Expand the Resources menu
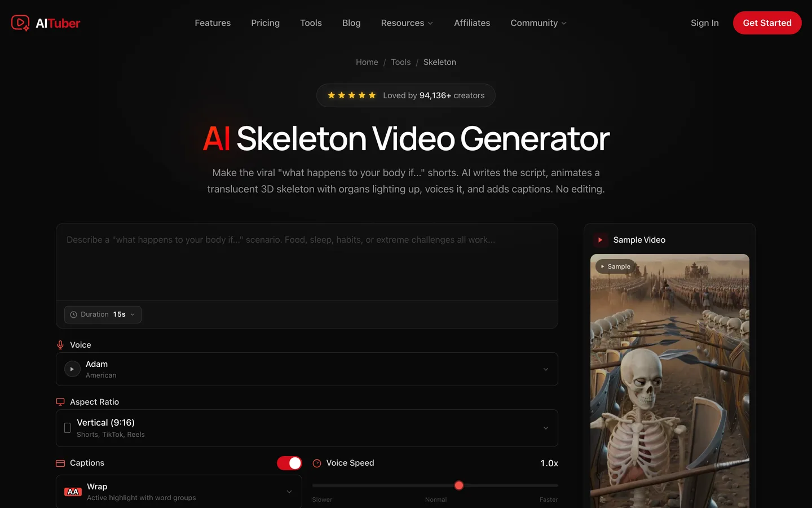 tap(407, 23)
